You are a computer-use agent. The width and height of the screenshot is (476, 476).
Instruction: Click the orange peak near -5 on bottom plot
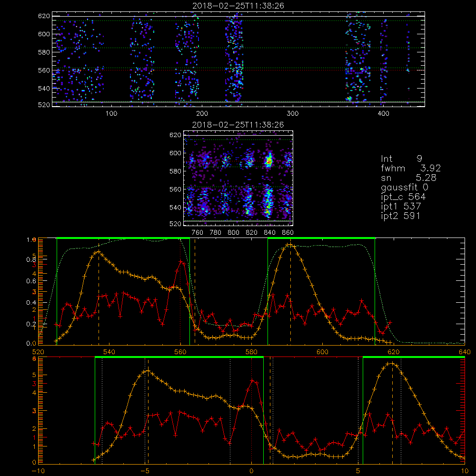point(148,371)
